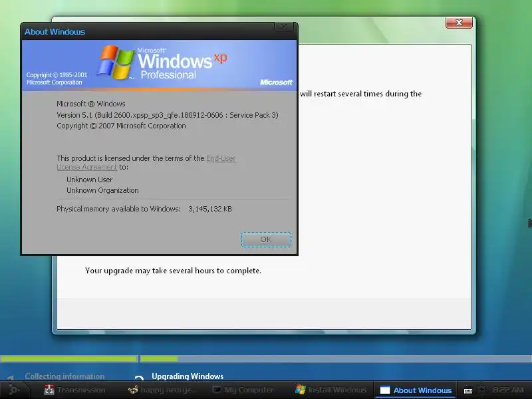The height and width of the screenshot is (399, 532).
Task: Switch to Install Windows taskbar button
Action: [x=331, y=390]
